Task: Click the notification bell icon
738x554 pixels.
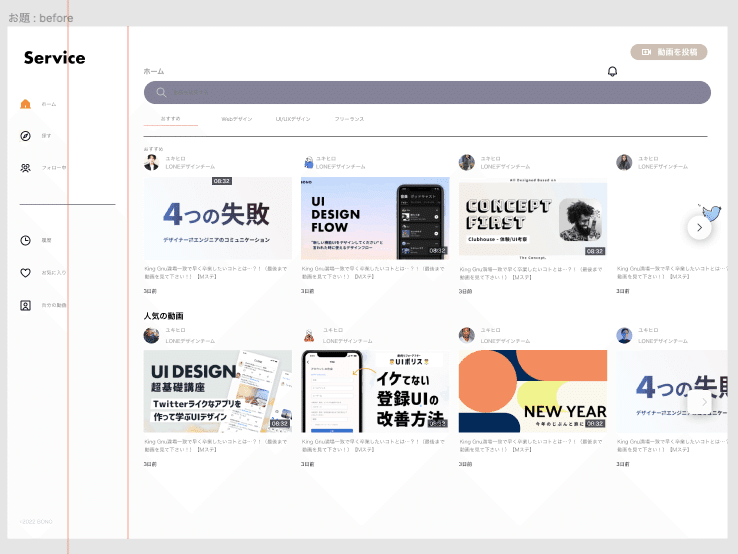Action: 612,72
